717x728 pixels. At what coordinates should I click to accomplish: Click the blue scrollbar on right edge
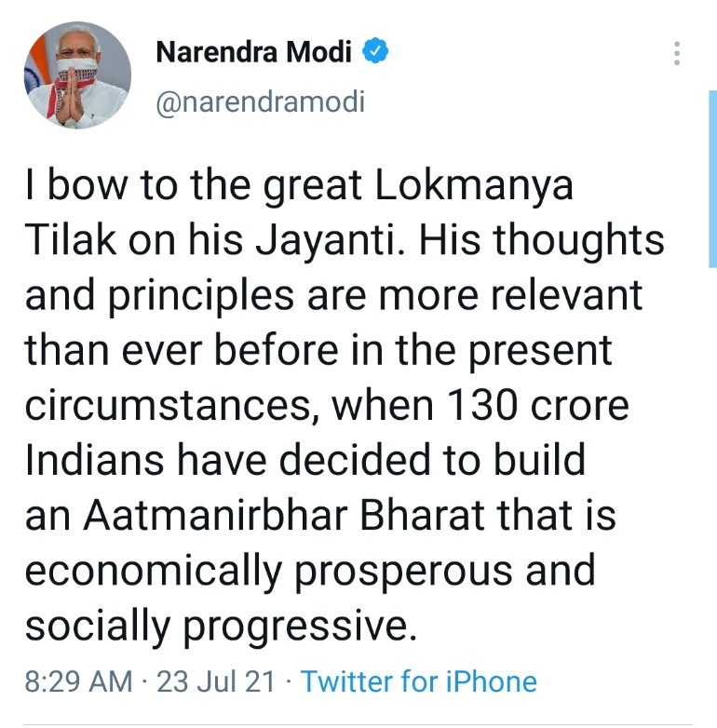711,168
